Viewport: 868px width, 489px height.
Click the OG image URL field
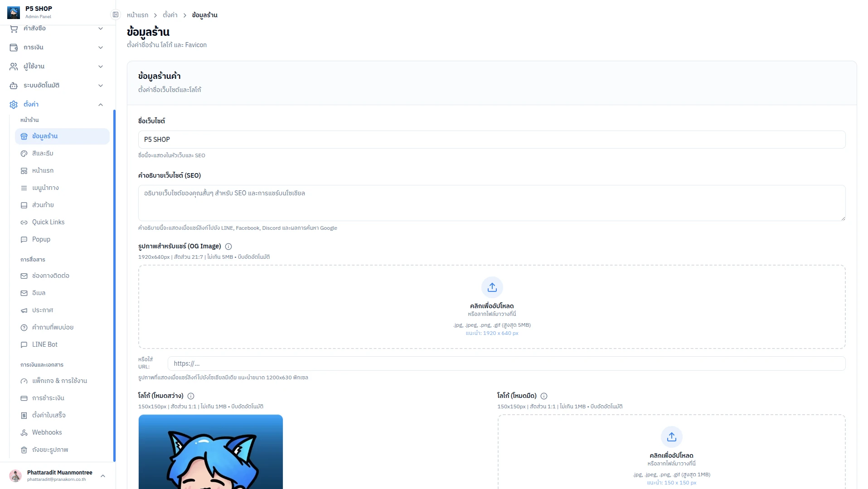click(x=506, y=363)
